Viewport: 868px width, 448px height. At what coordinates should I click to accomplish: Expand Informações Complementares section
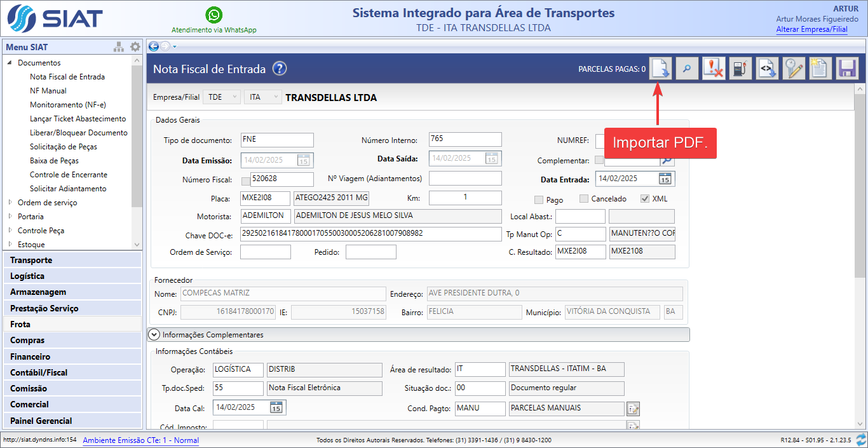[x=154, y=334]
